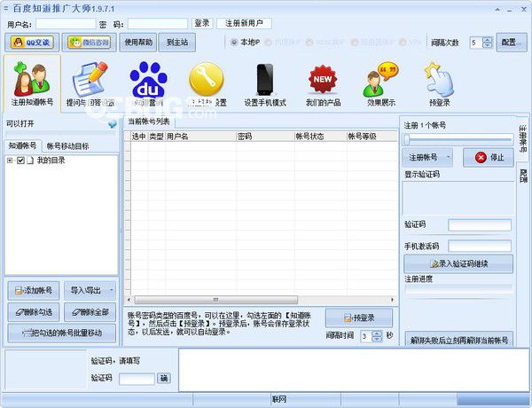Click the 注册 1 个帐号 slider handle
This screenshot has height=408, width=532.
coord(407,139)
